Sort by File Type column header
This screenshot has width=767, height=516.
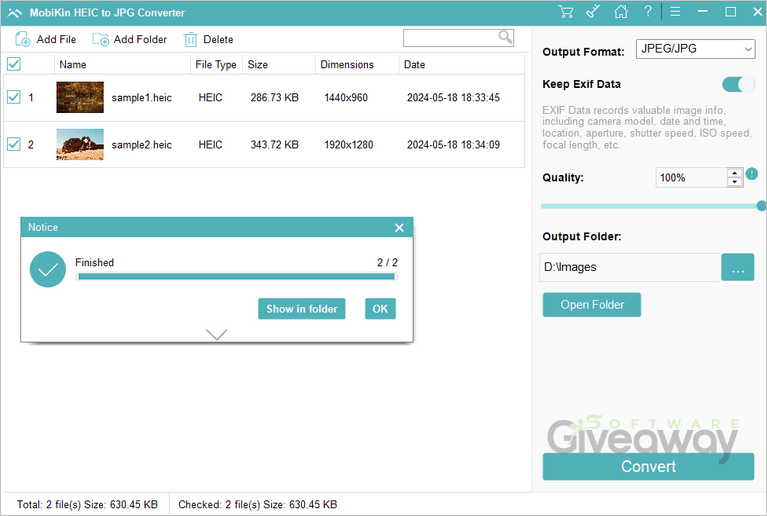pos(216,65)
